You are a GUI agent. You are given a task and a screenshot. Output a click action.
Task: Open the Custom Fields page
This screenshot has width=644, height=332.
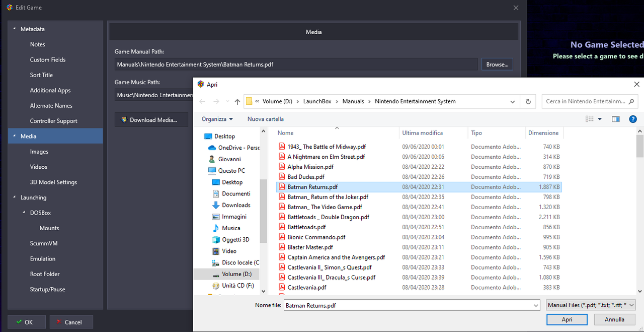click(x=48, y=59)
